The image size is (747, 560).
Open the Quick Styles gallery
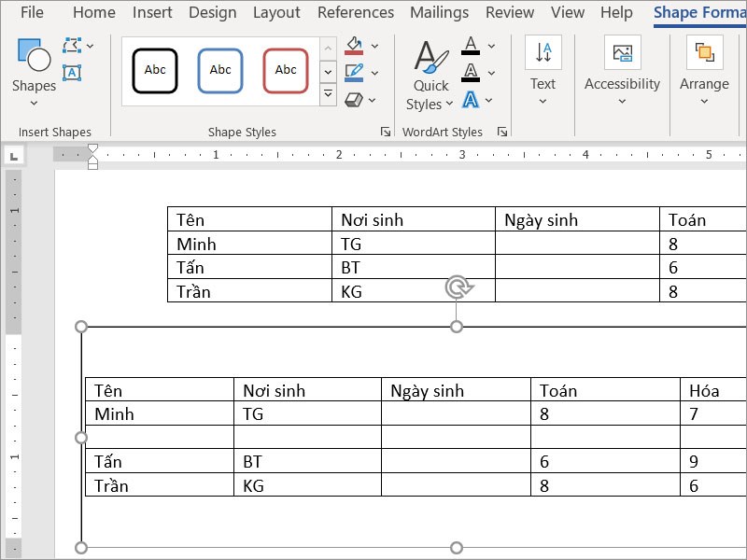point(430,77)
